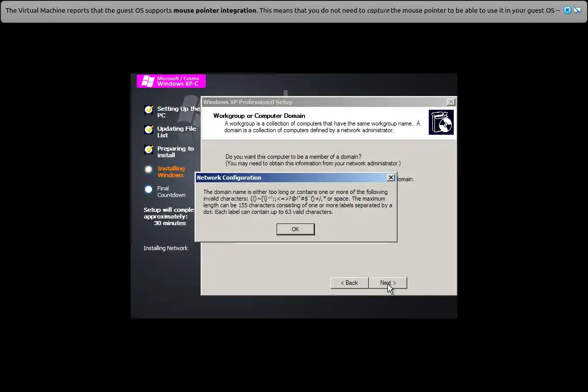The width and height of the screenshot is (588, 392).
Task: Click checkmark beside Setting Up the PC
Action: click(149, 110)
